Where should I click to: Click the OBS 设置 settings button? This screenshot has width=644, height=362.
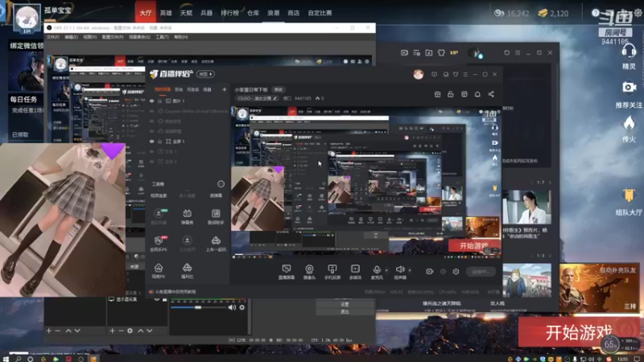pos(345,304)
